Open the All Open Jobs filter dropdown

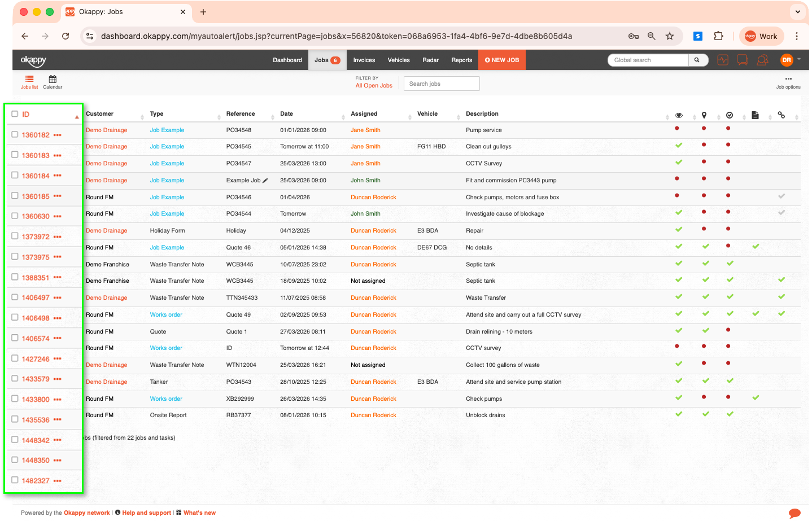(x=374, y=86)
